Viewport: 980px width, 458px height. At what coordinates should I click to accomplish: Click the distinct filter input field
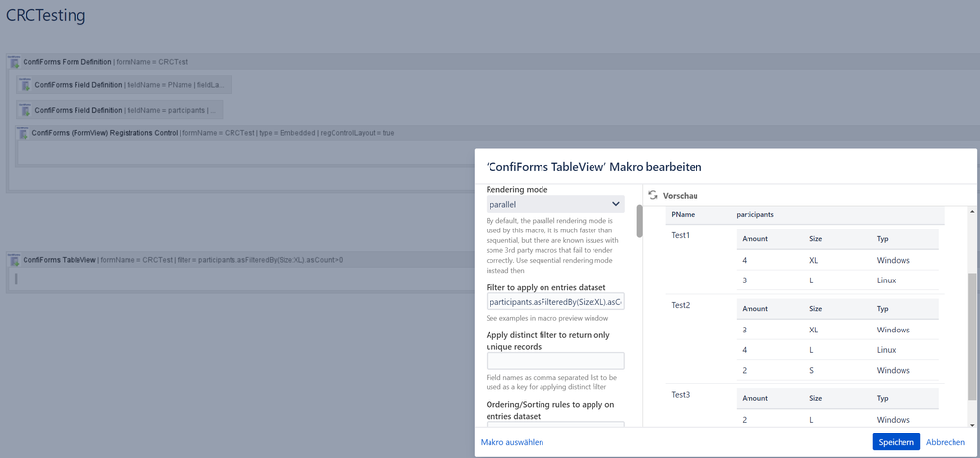tap(555, 361)
